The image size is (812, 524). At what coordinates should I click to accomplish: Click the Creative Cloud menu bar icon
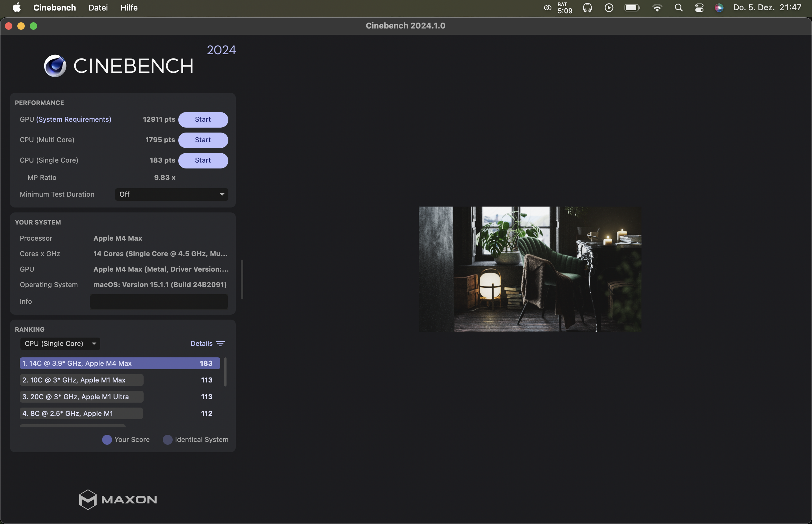click(x=547, y=7)
